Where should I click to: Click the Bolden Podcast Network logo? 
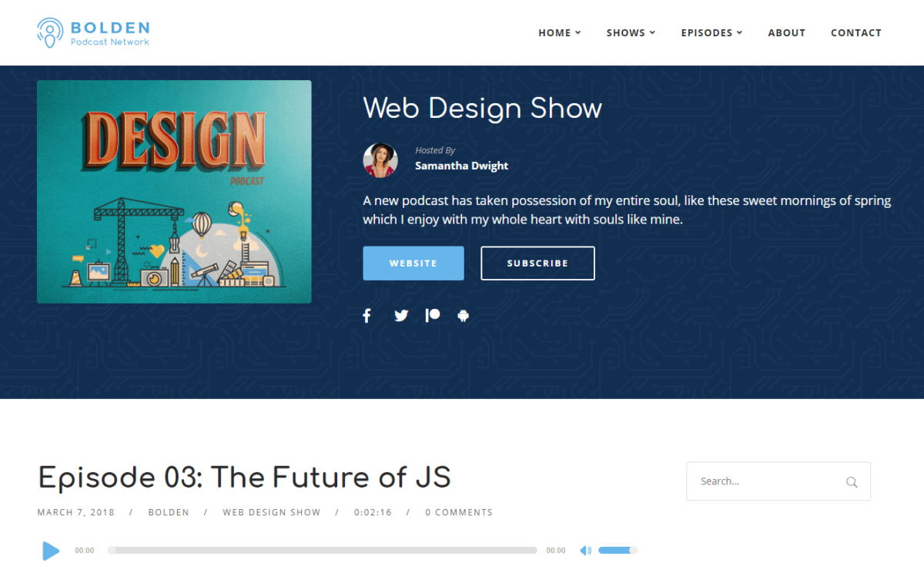tap(92, 32)
